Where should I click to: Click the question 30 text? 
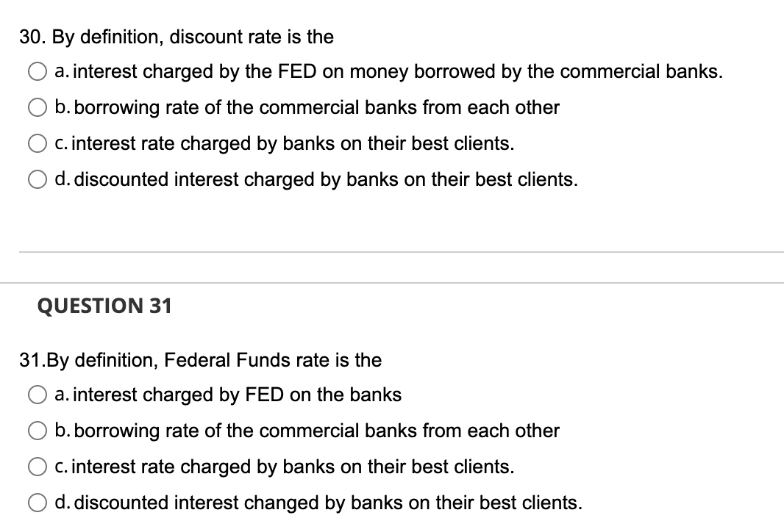[x=177, y=37]
